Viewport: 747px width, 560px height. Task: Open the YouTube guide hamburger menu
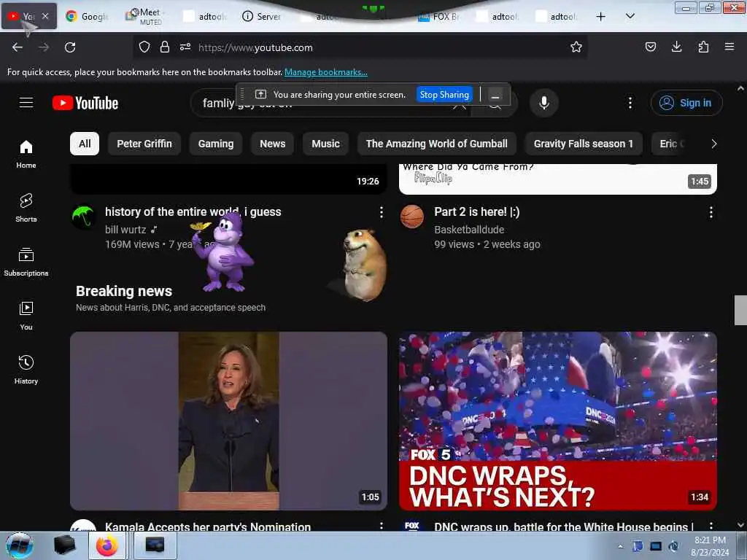click(26, 102)
